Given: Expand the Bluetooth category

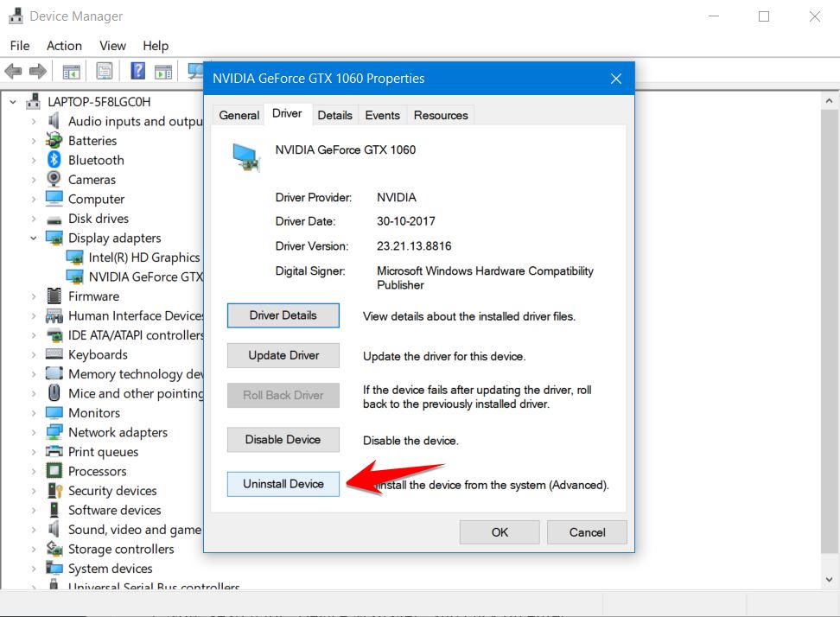Looking at the screenshot, I should coord(34,160).
